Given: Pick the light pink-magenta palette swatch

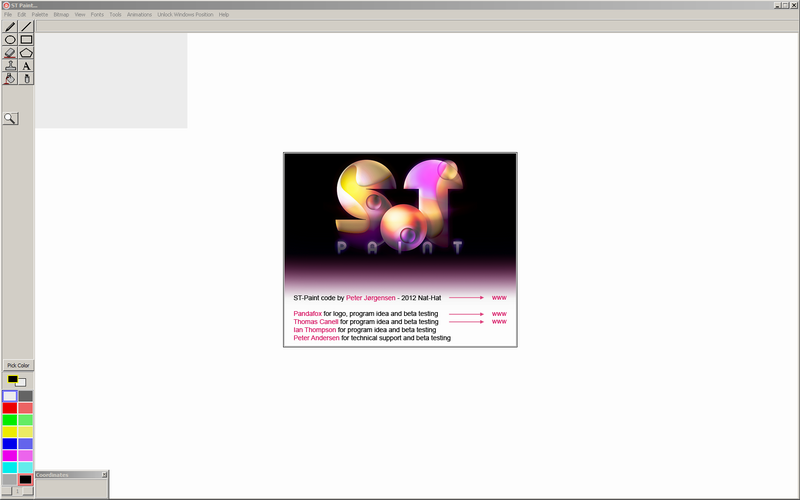Looking at the screenshot, I should [x=26, y=456].
